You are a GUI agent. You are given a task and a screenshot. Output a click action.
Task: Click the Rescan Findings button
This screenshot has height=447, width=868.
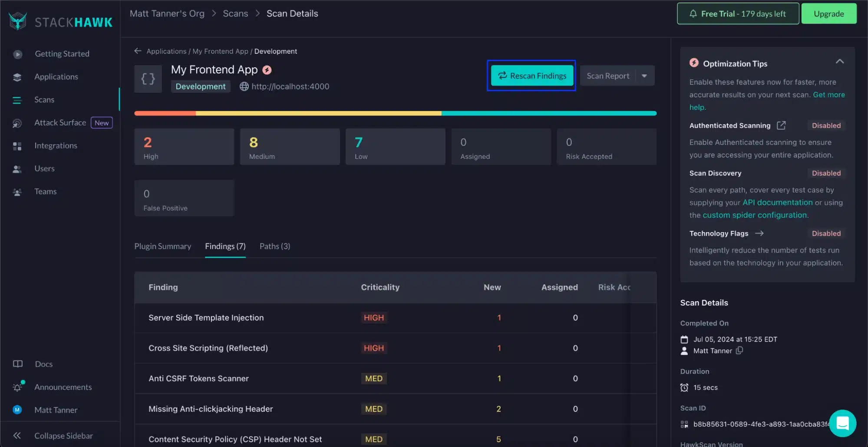pyautogui.click(x=531, y=76)
